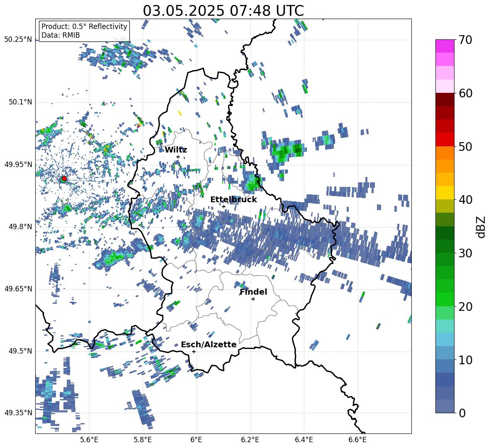Image resolution: width=491 pixels, height=448 pixels.
Task: Click the 6.4°E longitude label
Action: pos(304,440)
